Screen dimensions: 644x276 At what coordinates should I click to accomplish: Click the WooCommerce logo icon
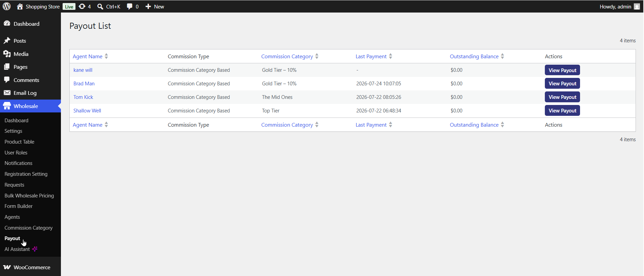7,267
